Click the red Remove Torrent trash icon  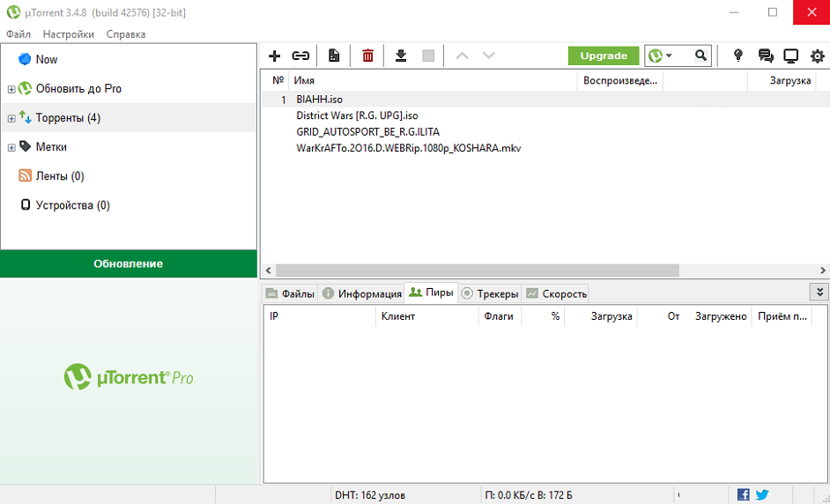(367, 56)
